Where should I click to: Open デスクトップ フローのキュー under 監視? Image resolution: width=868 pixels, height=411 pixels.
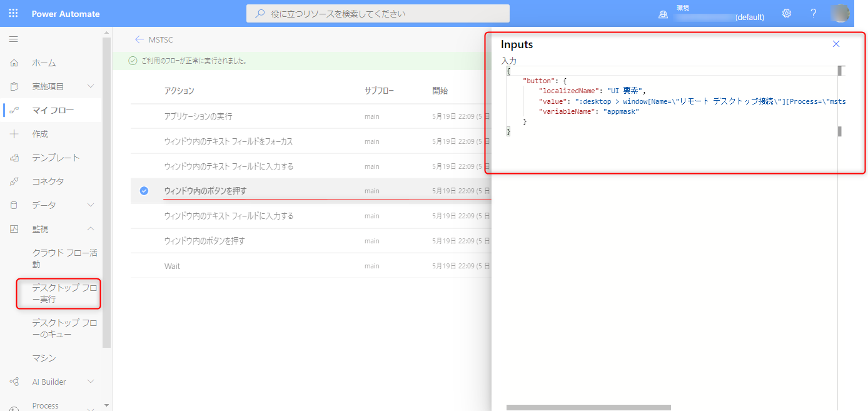pos(64,328)
